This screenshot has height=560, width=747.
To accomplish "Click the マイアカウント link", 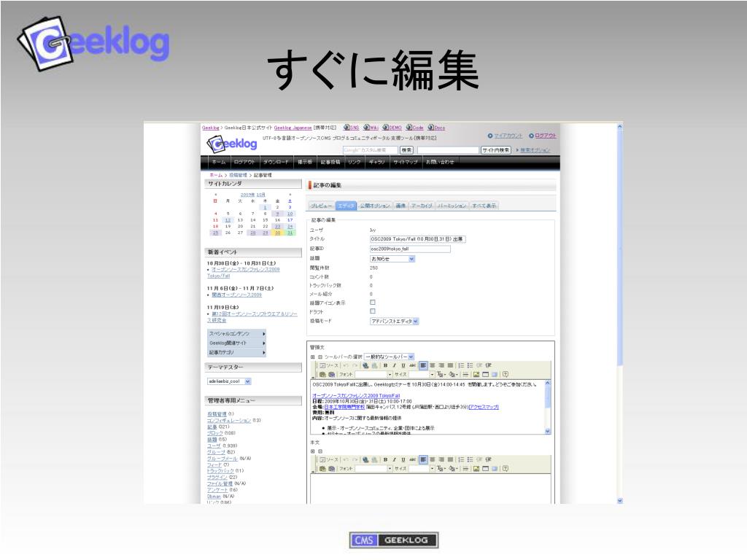I will (508, 136).
